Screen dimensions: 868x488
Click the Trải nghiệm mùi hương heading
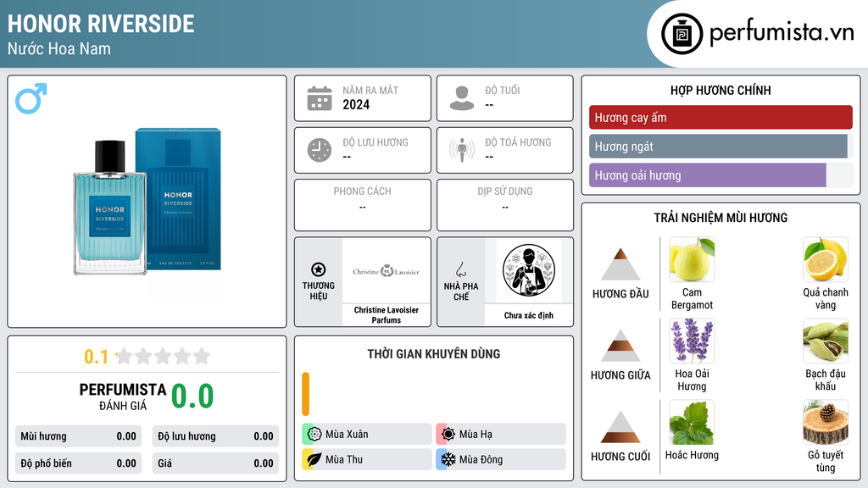tap(721, 218)
